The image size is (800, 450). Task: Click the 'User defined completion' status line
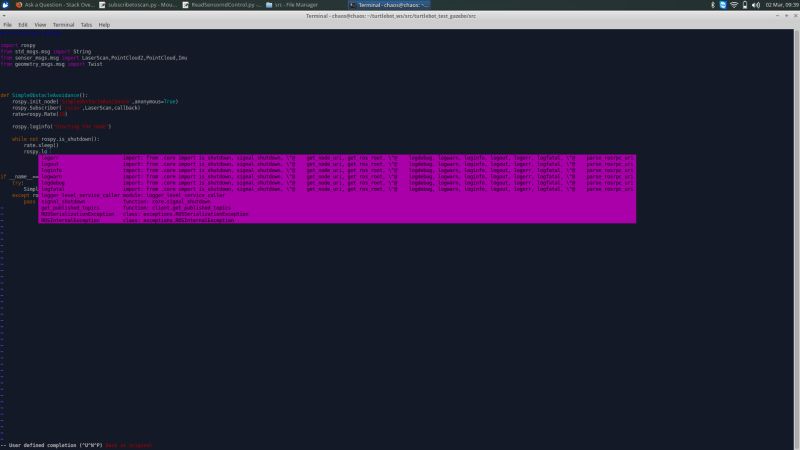click(77, 445)
